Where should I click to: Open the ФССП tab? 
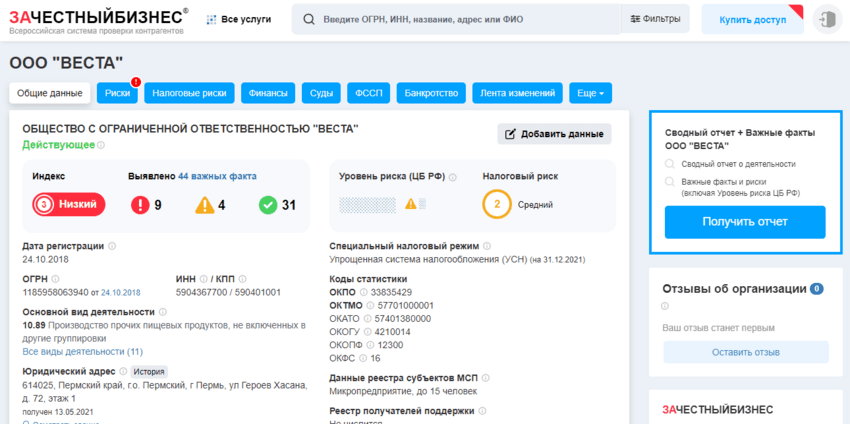(369, 93)
